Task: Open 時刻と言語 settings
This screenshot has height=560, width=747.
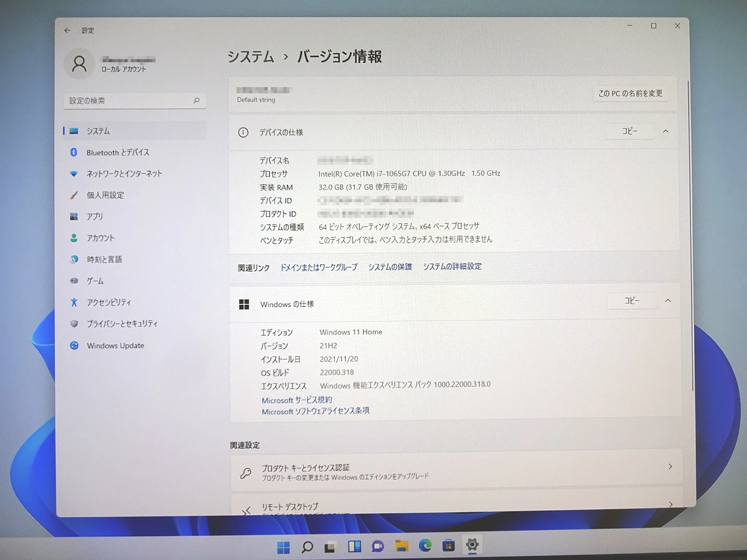Action: pos(135,259)
